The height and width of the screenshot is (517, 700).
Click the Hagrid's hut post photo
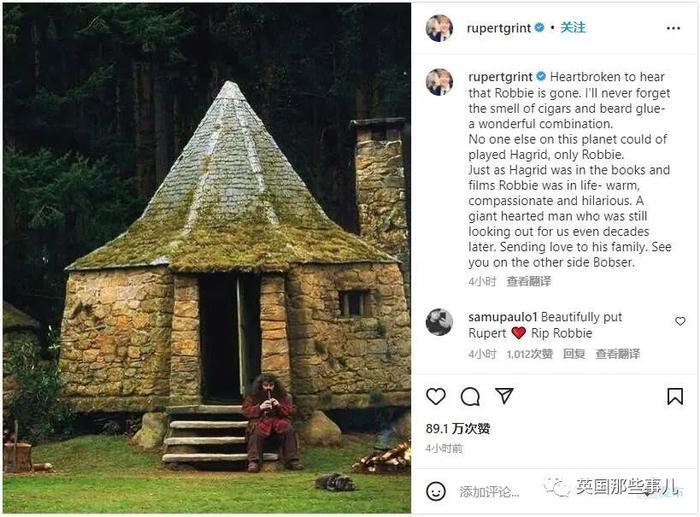(206, 258)
